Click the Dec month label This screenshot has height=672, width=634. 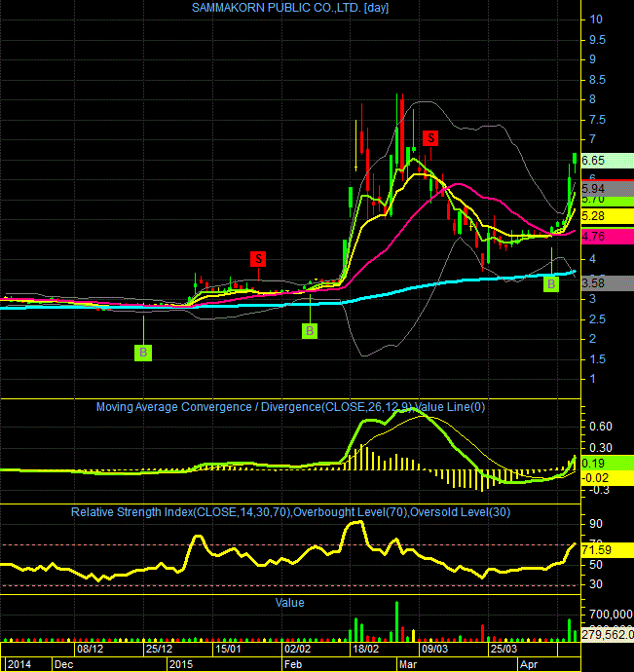tap(63, 664)
